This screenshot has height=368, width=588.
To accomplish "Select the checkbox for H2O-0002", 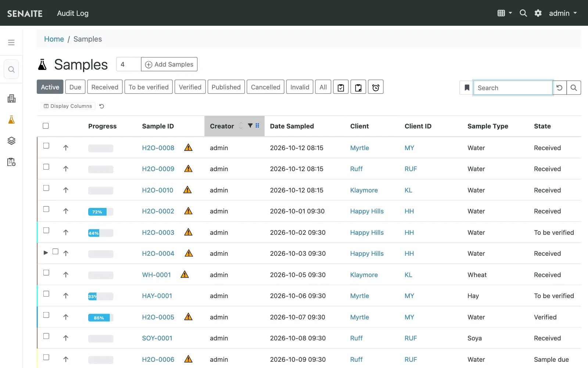I will click(46, 209).
